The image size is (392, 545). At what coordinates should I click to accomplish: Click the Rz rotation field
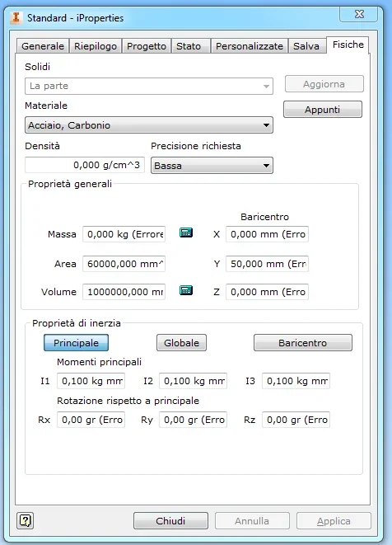coord(296,420)
